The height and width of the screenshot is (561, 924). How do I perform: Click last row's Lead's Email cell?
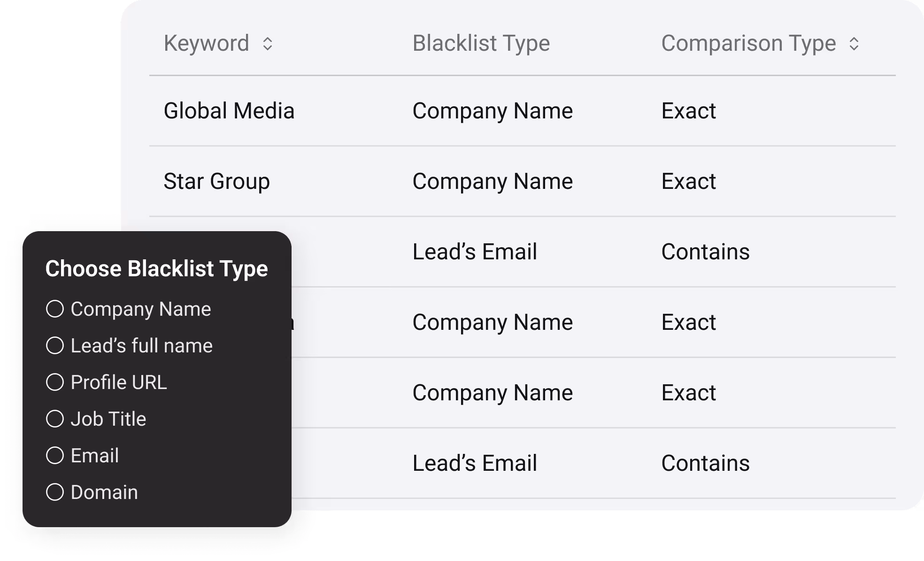[474, 463]
